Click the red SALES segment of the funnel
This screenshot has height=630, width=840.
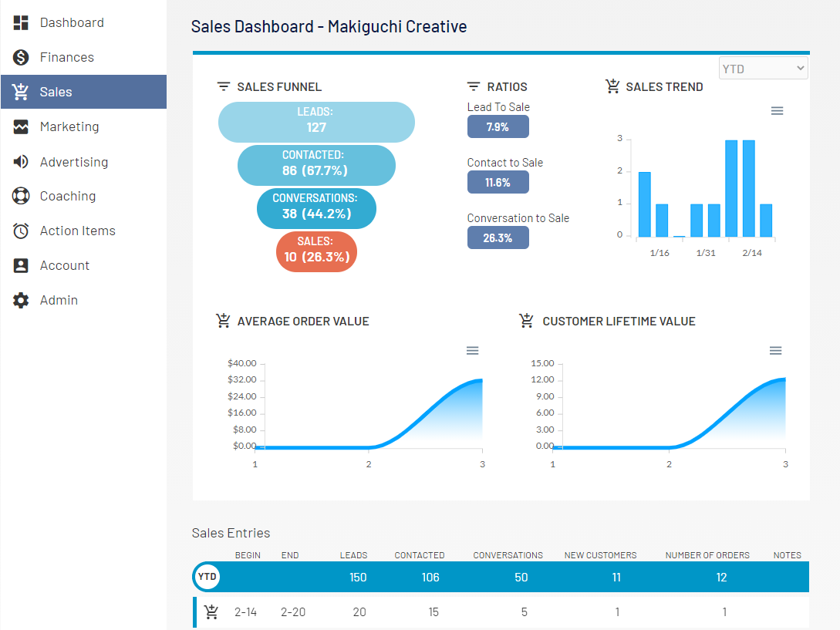click(316, 251)
